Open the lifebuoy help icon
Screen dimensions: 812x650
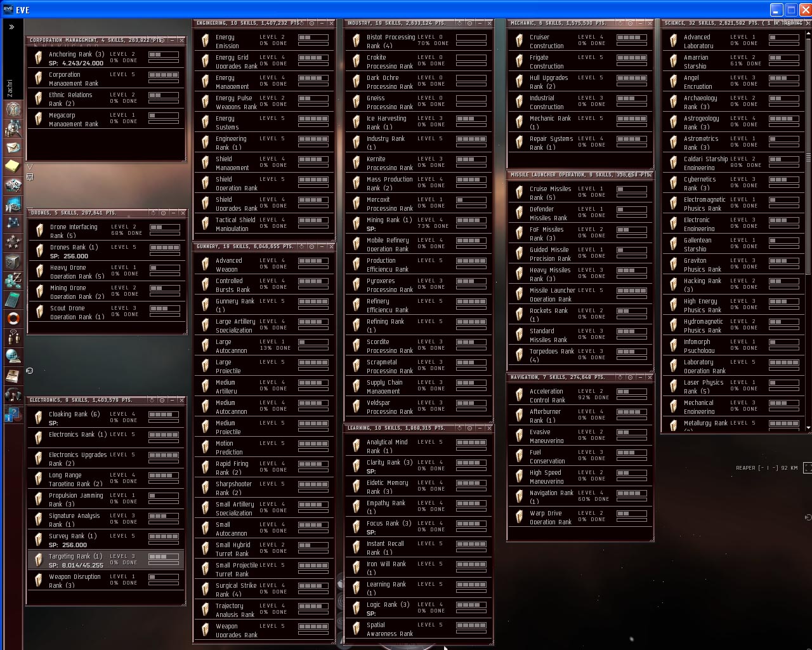(13, 319)
